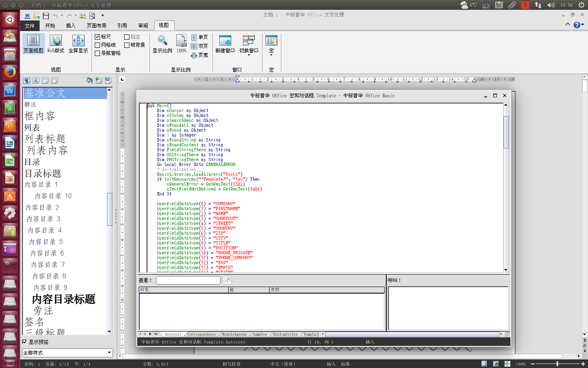Image resolution: width=588 pixels, height=368 pixels.
Task: Switch to Insert (插入) ribbon tab
Action: (71, 26)
